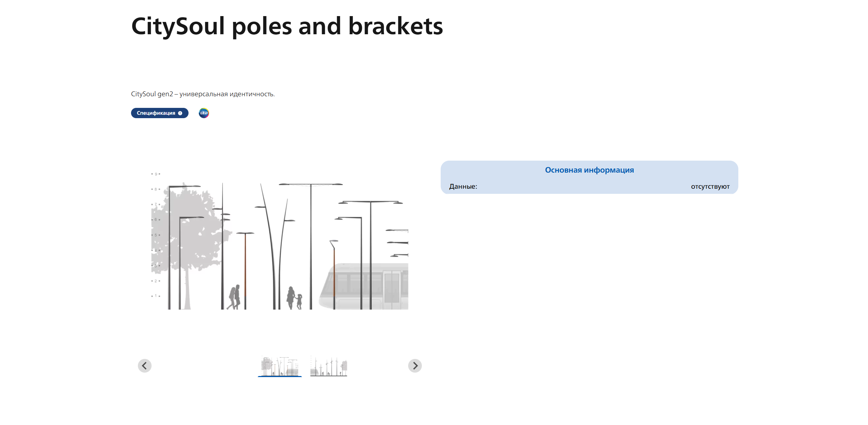This screenshot has height=425, width=868.
Task: Advance to next image with right arrow
Action: [x=415, y=366]
